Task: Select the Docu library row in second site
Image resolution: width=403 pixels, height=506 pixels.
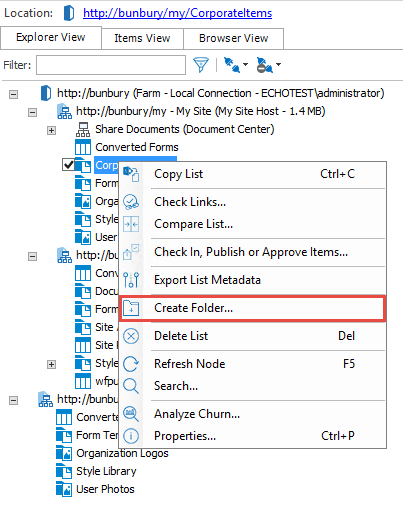Action: click(107, 291)
